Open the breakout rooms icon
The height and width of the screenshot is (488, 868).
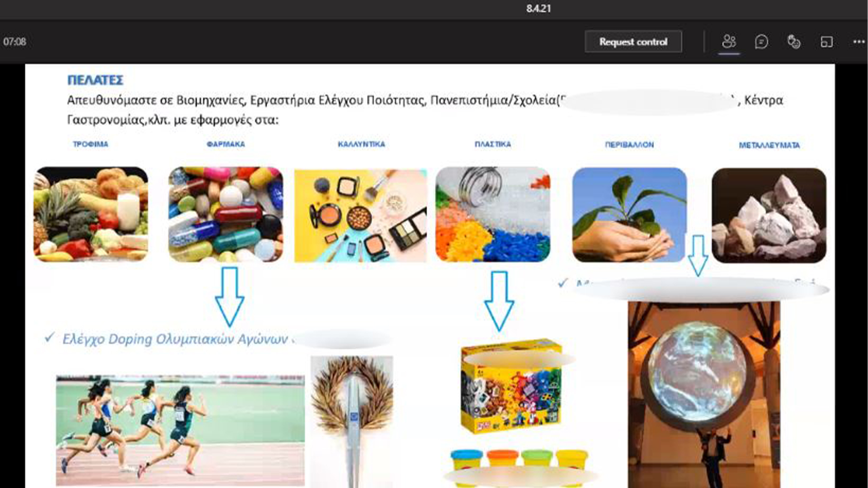coord(826,42)
